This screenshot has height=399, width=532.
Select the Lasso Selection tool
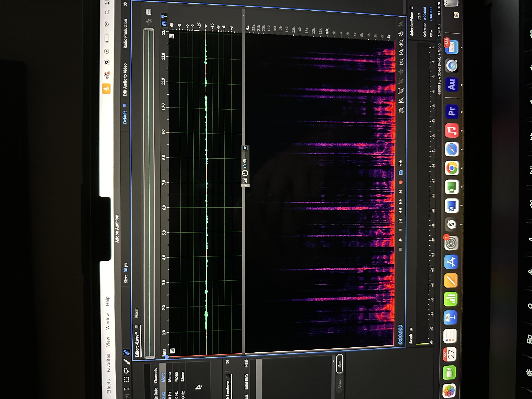(126, 371)
